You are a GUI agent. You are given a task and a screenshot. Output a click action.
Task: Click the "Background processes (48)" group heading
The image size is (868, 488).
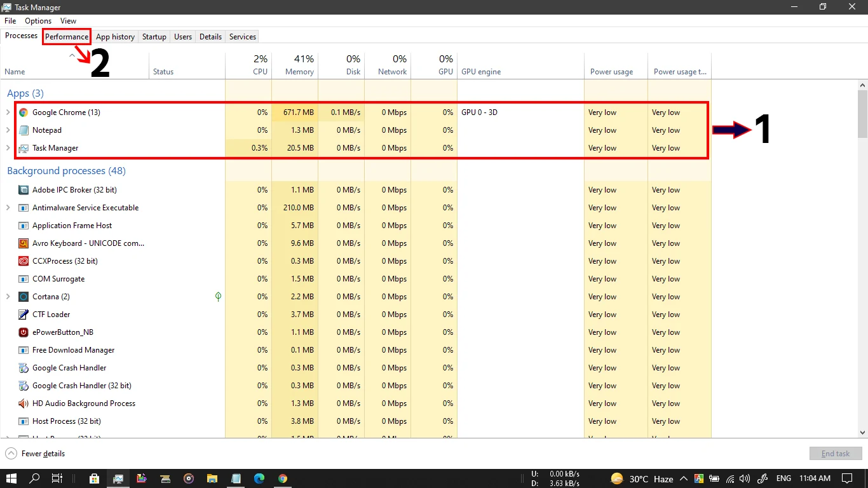coord(66,171)
